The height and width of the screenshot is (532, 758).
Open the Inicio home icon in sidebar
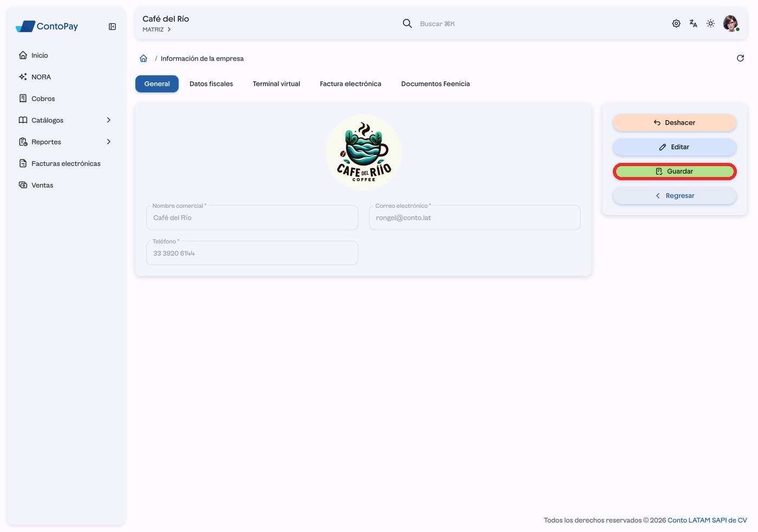(23, 55)
